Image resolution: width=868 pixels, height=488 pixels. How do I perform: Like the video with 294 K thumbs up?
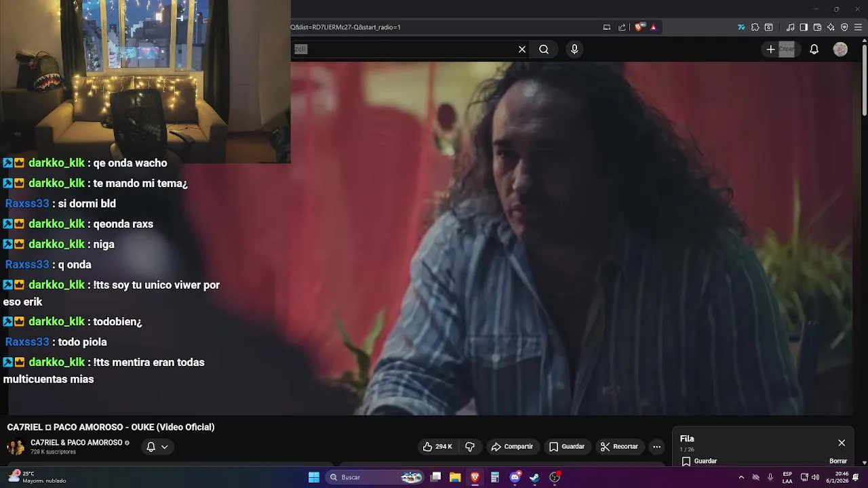(437, 447)
